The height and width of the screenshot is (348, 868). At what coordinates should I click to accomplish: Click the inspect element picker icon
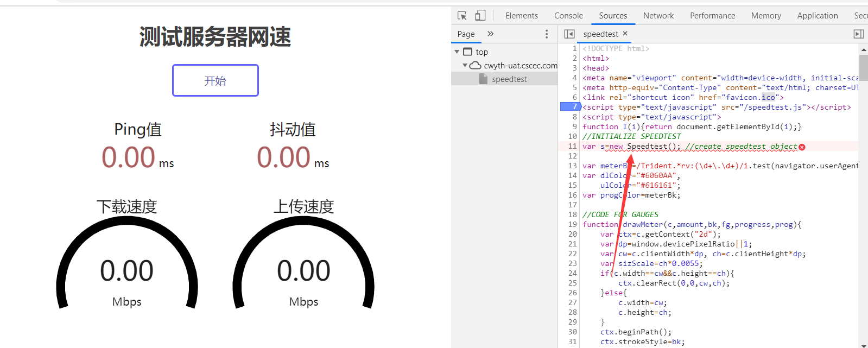[462, 16]
